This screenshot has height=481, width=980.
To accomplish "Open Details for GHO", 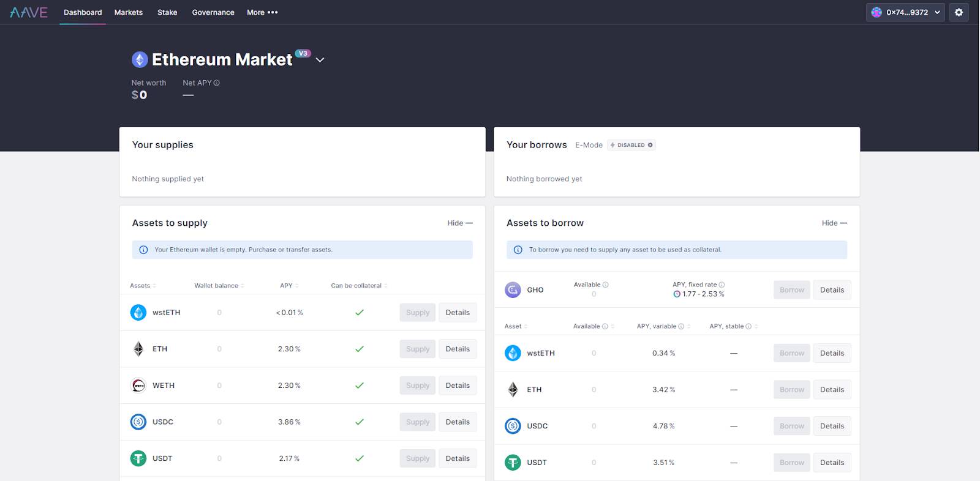I will click(832, 290).
